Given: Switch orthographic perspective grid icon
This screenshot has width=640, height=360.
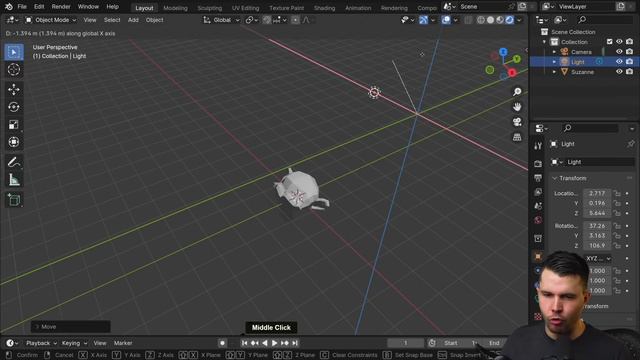Looking at the screenshot, I should [x=517, y=137].
